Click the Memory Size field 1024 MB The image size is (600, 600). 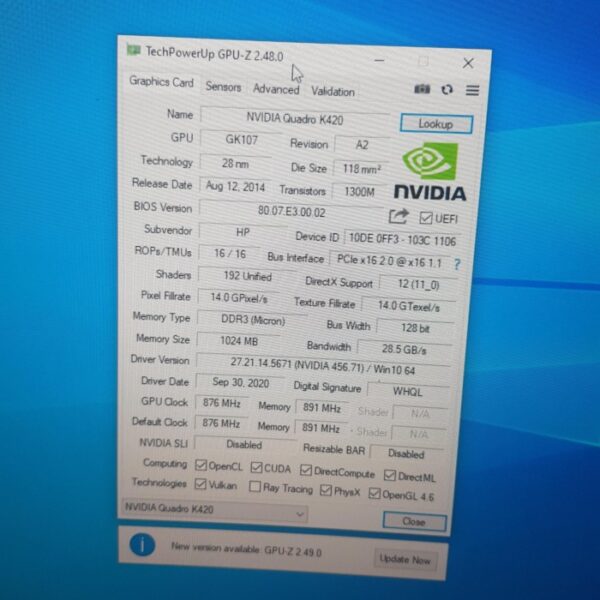point(239,341)
